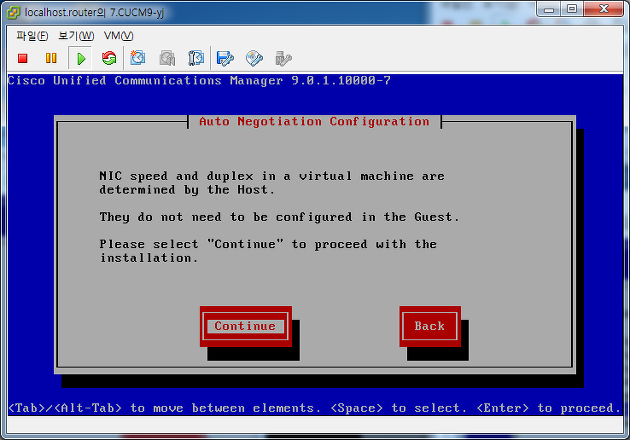
Task: Click the Connect CD/DVD device icon
Action: [x=254, y=58]
